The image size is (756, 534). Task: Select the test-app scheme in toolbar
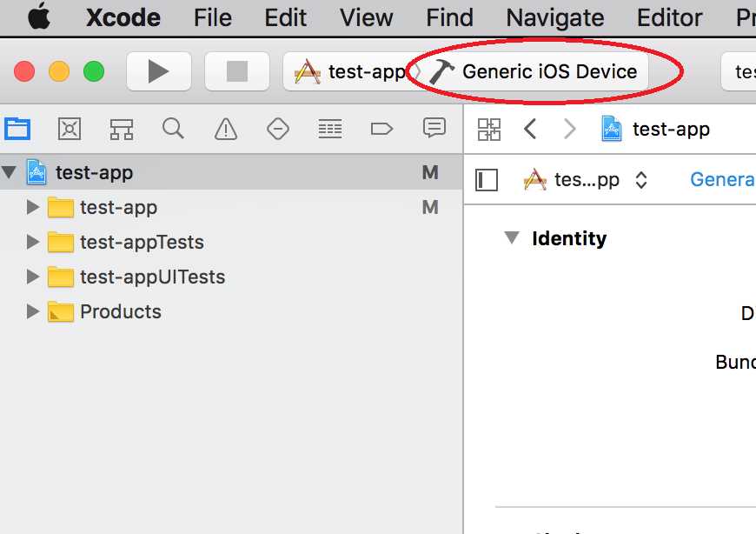(349, 72)
